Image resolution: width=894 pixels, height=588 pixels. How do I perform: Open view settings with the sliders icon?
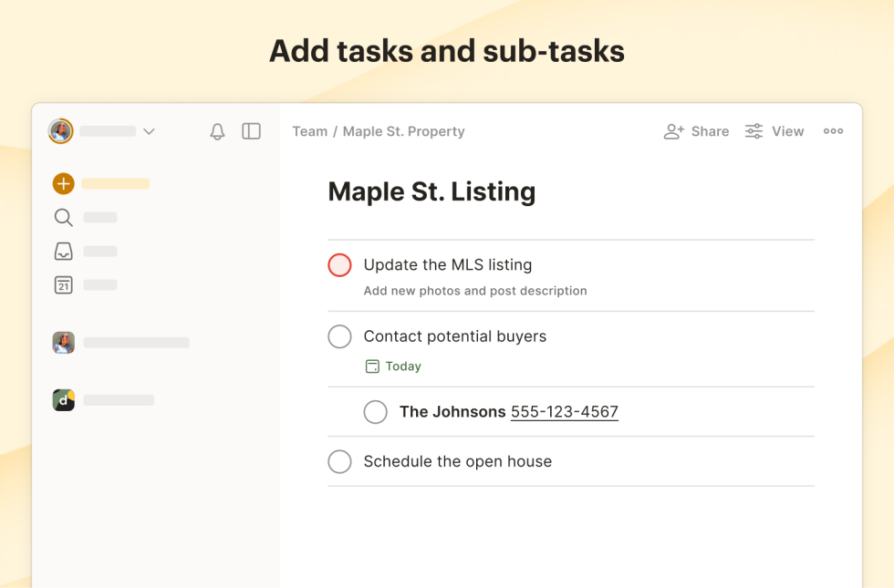(x=754, y=131)
